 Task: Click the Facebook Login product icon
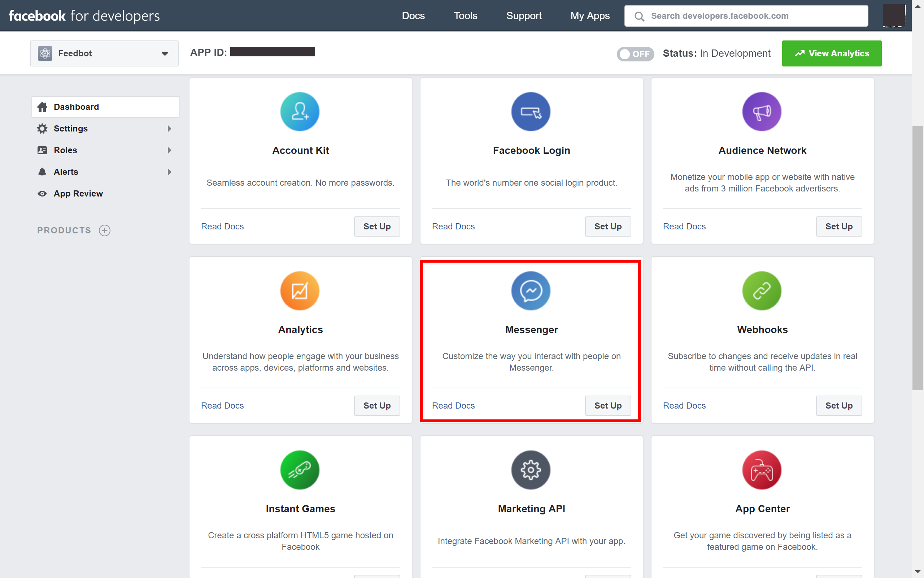[531, 112]
